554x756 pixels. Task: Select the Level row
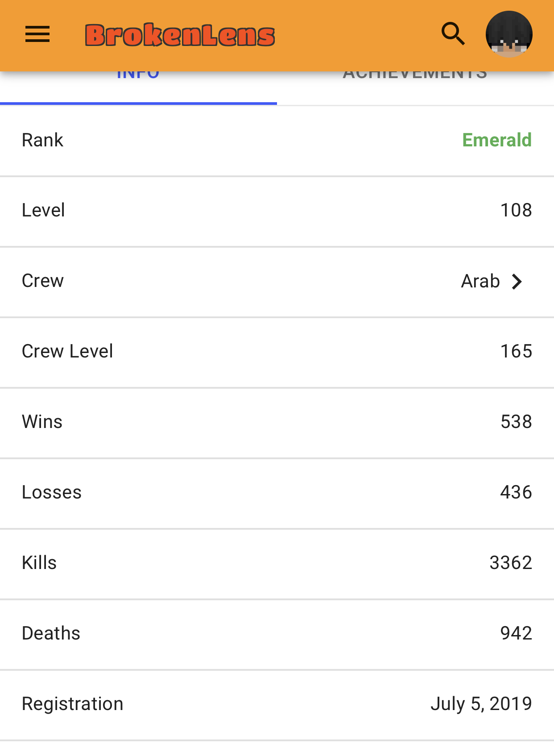[277, 211]
